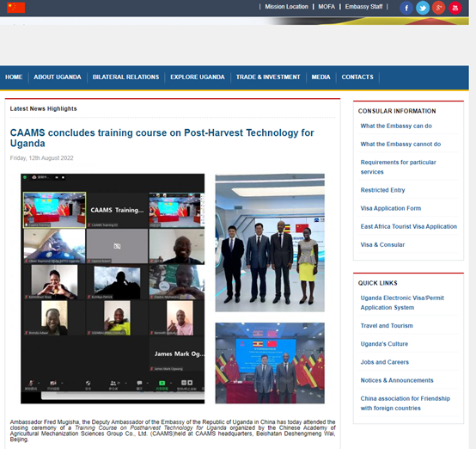Open the YouTube social icon
Screen dimensions: 476x449
tap(455, 8)
